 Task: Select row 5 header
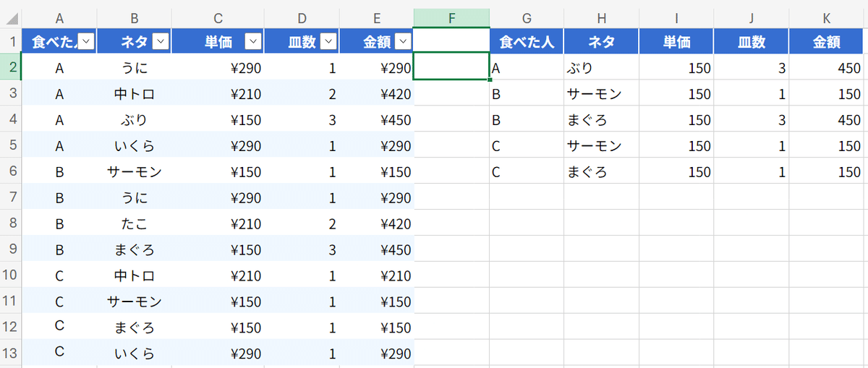11,145
